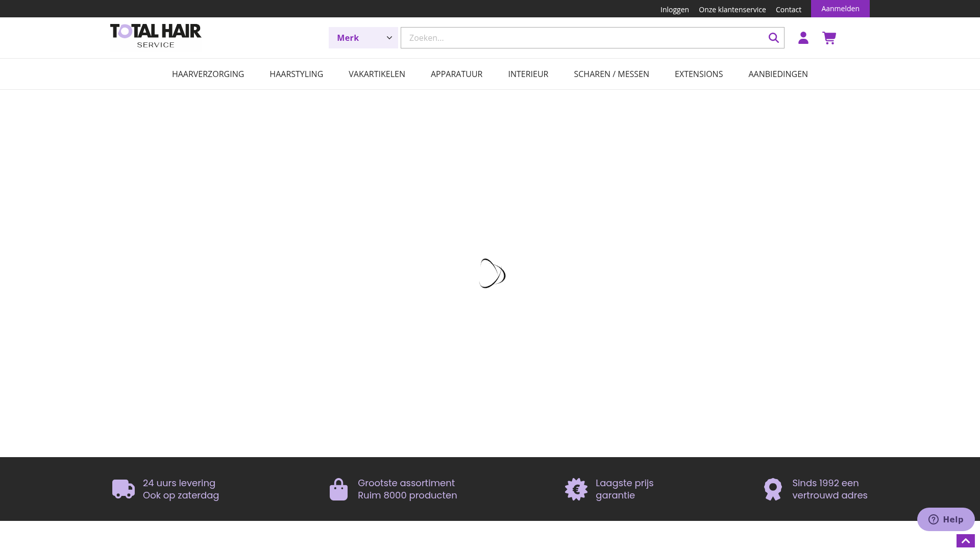Viewport: 980px width, 551px height.
Task: Open the Aanbiedingen menu
Action: click(x=778, y=74)
